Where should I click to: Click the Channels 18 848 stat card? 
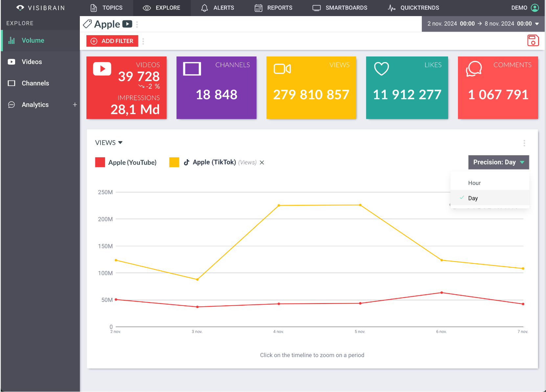click(x=216, y=88)
